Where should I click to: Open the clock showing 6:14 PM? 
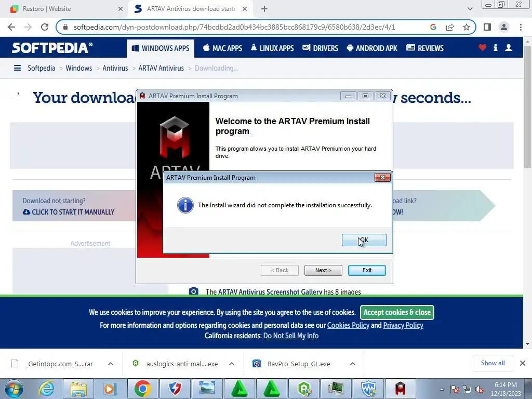(506, 389)
